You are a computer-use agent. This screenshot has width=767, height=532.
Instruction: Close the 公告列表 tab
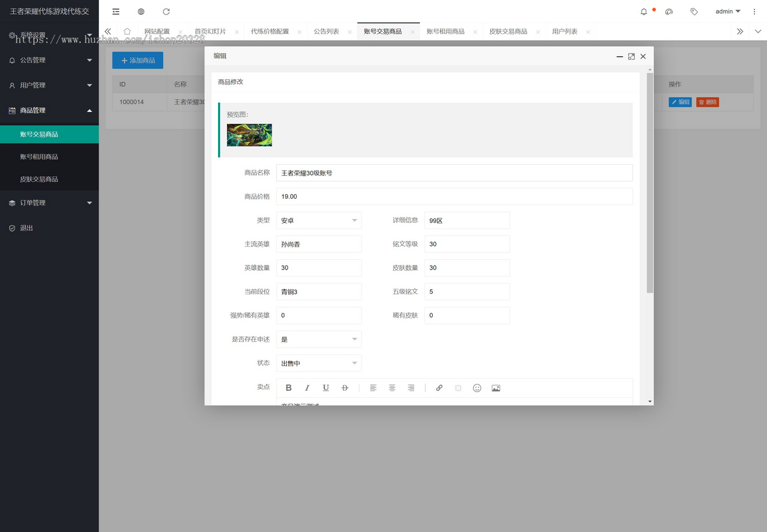click(350, 32)
